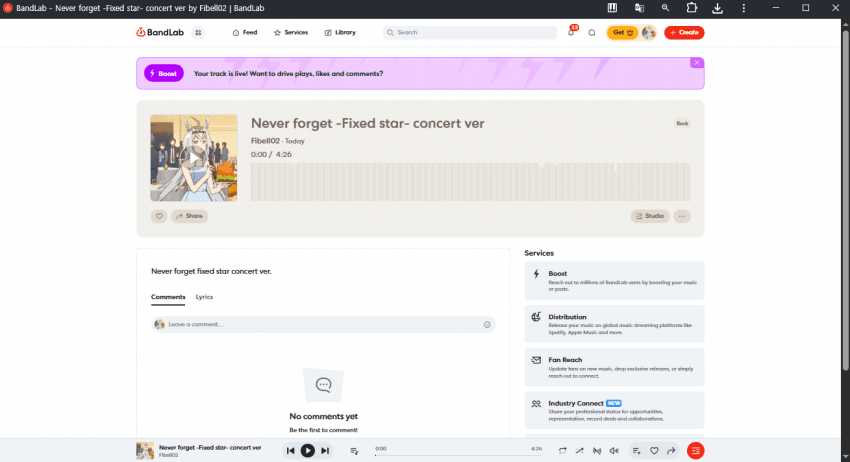
Task: Open track in Studio
Action: (x=650, y=216)
